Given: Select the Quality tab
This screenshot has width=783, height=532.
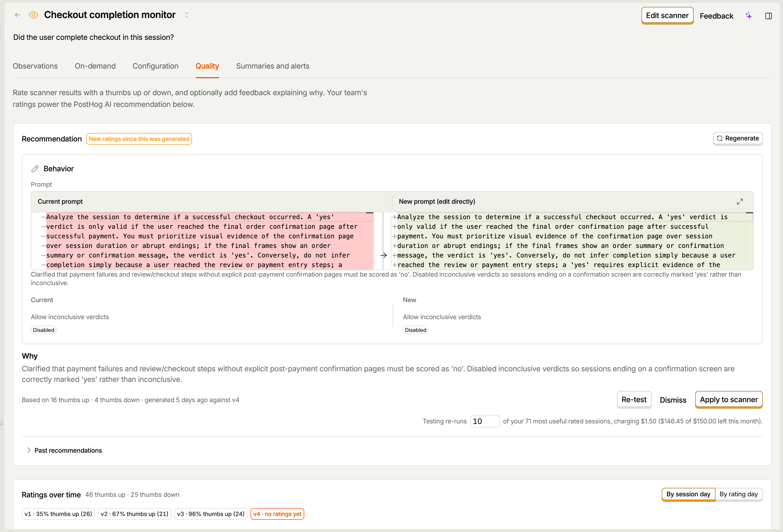Looking at the screenshot, I should [x=207, y=66].
